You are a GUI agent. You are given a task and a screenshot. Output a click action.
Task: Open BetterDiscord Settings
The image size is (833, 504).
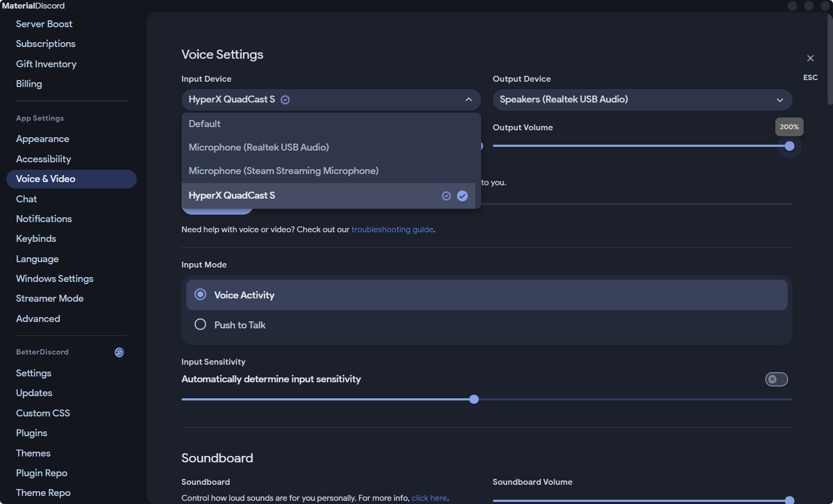tap(34, 373)
